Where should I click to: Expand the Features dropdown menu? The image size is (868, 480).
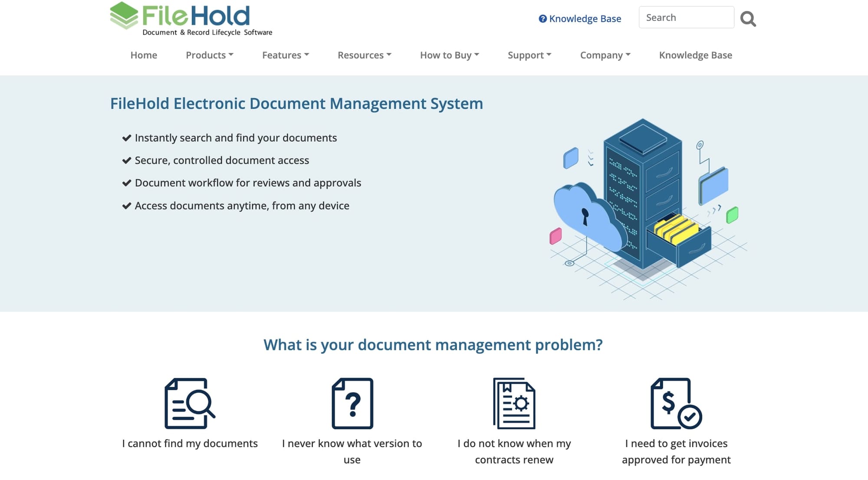pos(286,55)
